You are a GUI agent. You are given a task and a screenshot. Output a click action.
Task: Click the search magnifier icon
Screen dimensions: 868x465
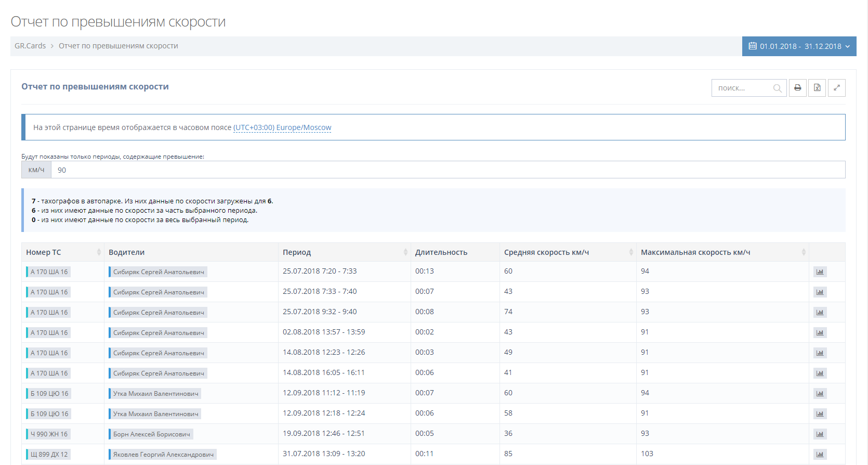(777, 88)
